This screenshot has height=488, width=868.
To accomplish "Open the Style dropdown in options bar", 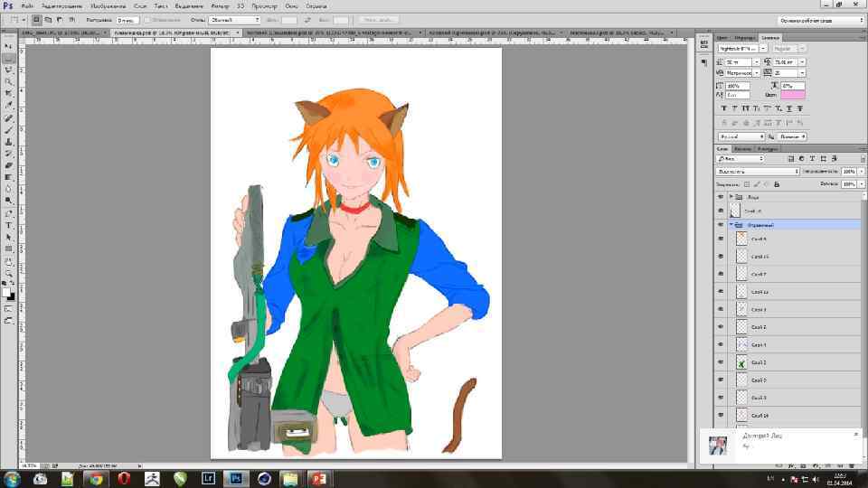I will 234,20.
